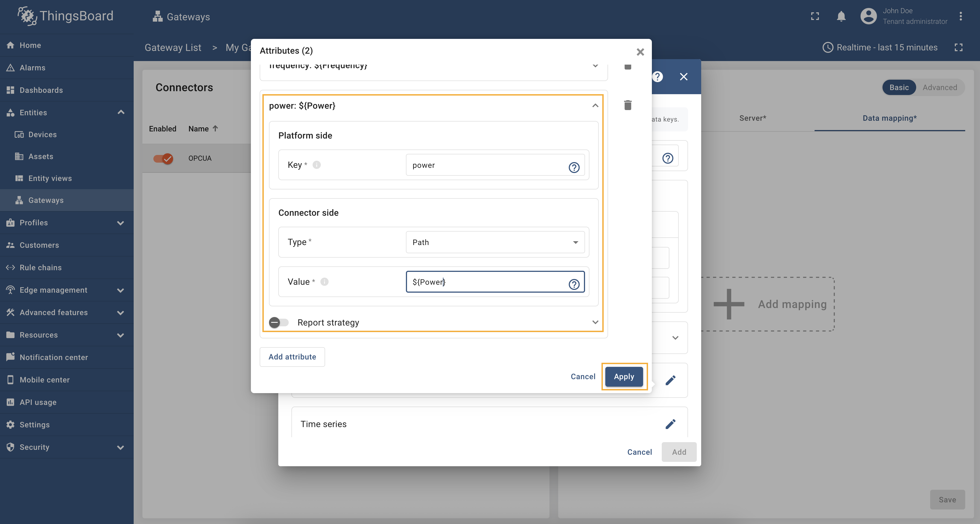Screen dimensions: 980x524
Task: Click help icon in Value ${Power} field
Action: click(x=574, y=284)
